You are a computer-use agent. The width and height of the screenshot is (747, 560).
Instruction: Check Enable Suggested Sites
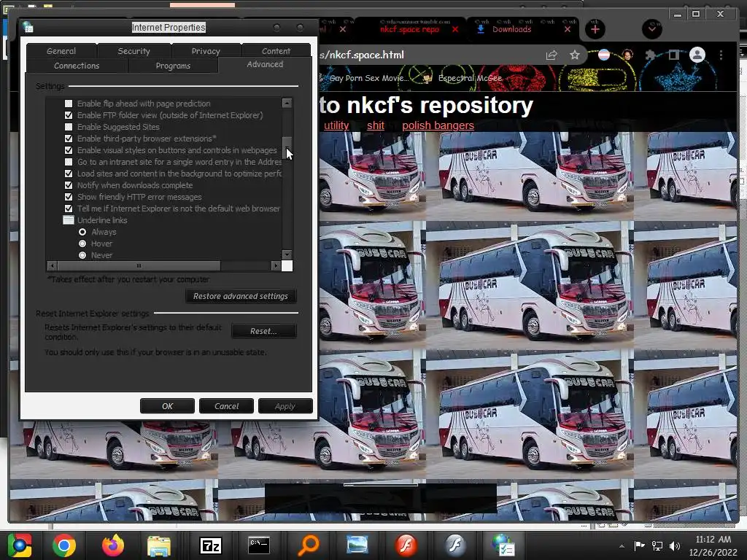[x=69, y=127]
